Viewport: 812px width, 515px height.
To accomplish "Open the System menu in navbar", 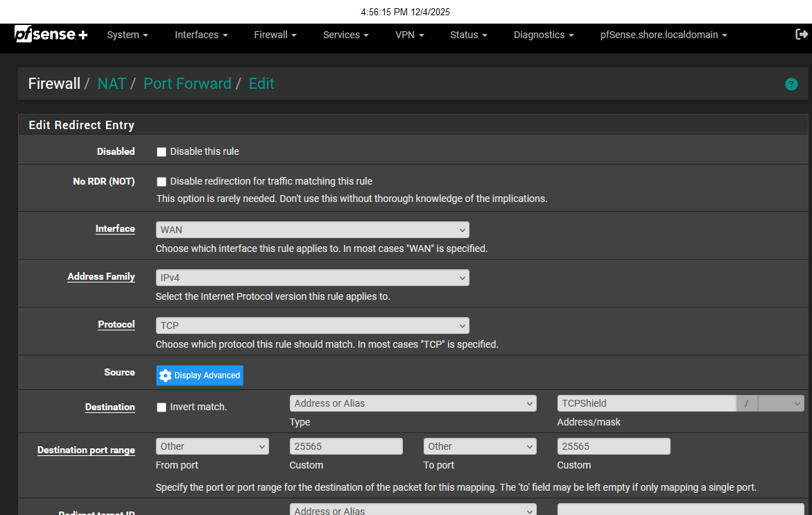I will pos(127,35).
